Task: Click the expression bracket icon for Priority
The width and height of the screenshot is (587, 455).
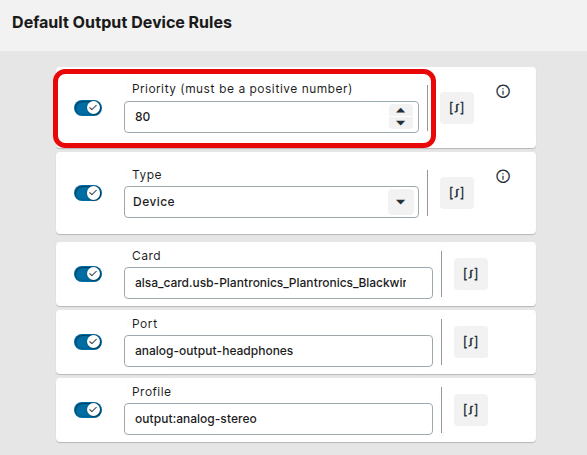Action: click(x=457, y=108)
